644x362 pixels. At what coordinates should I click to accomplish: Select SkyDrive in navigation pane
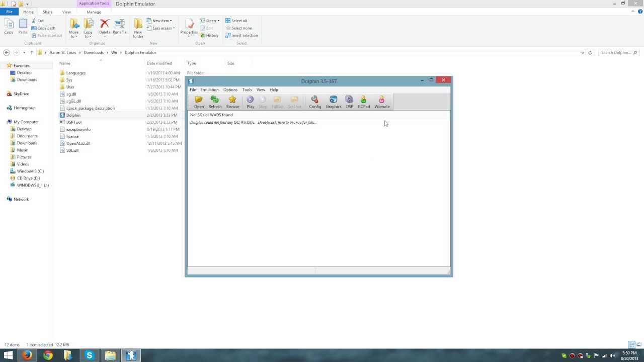click(21, 94)
